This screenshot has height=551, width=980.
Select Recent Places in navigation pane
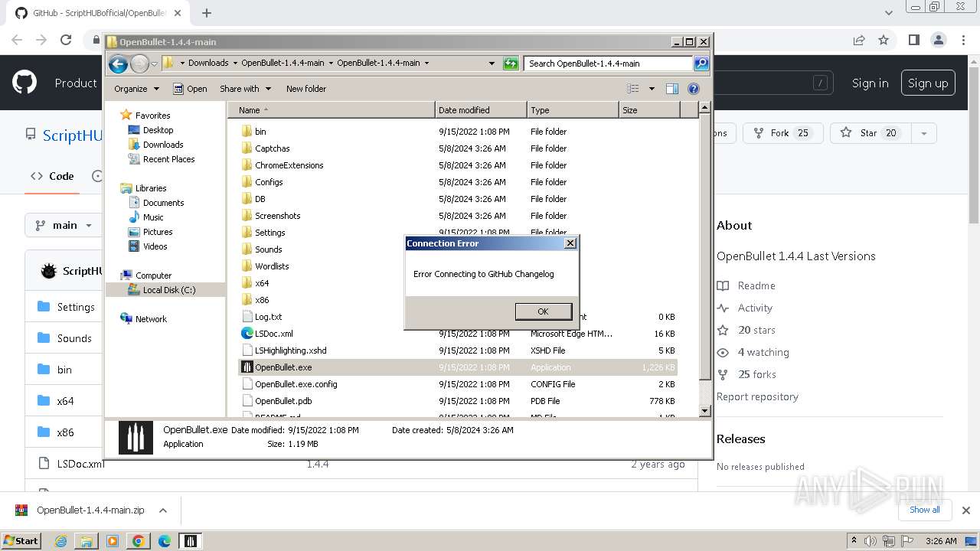click(x=168, y=159)
